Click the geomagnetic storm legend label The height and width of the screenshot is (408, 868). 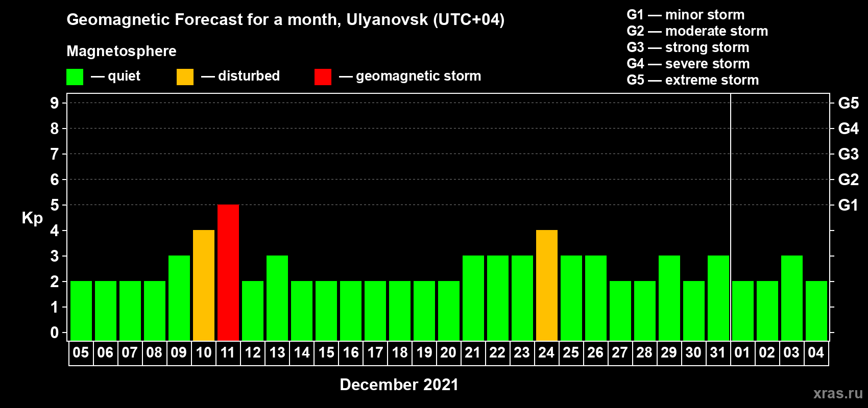click(x=419, y=76)
